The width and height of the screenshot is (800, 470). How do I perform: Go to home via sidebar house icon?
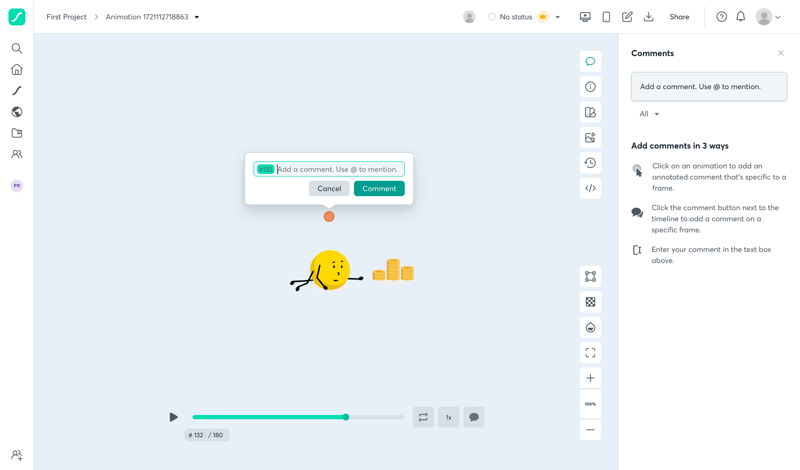(17, 69)
